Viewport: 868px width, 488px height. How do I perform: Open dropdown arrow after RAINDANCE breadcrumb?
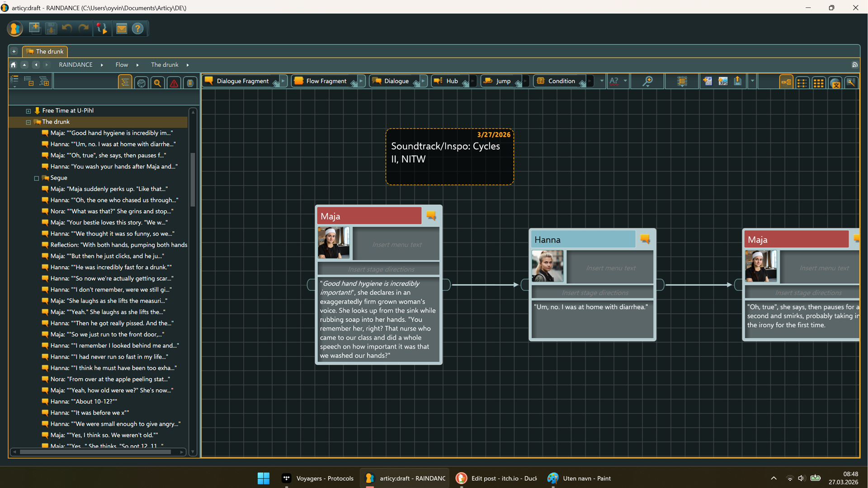pyautogui.click(x=102, y=65)
